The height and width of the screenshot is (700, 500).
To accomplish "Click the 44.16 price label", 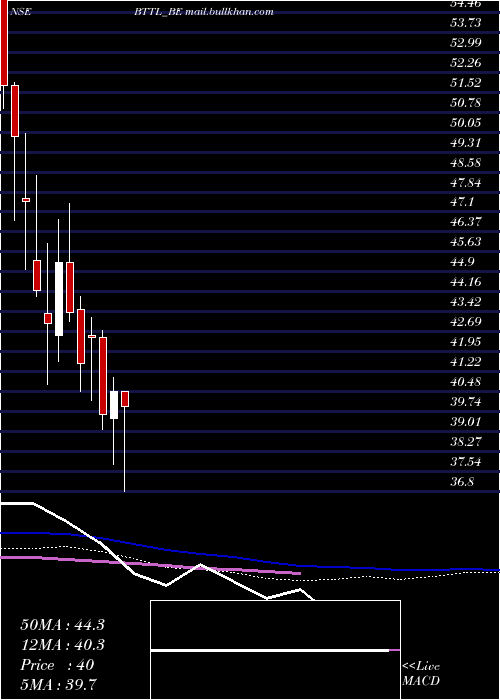I will tap(466, 282).
